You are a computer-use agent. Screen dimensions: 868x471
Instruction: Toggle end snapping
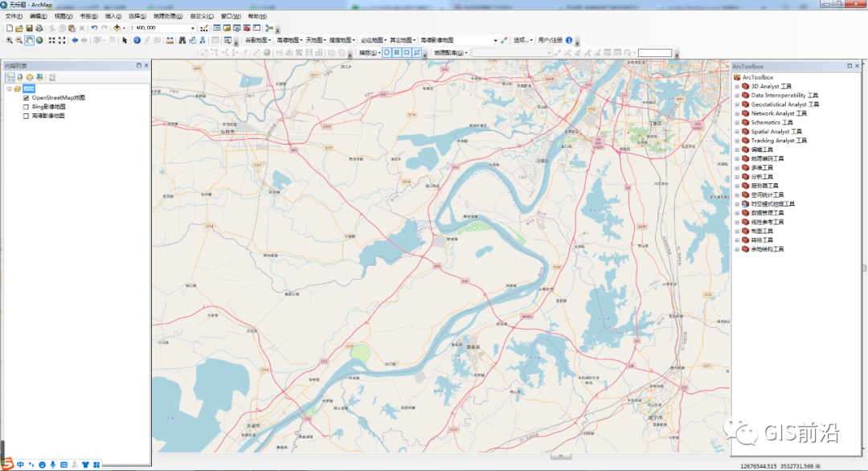(396, 52)
